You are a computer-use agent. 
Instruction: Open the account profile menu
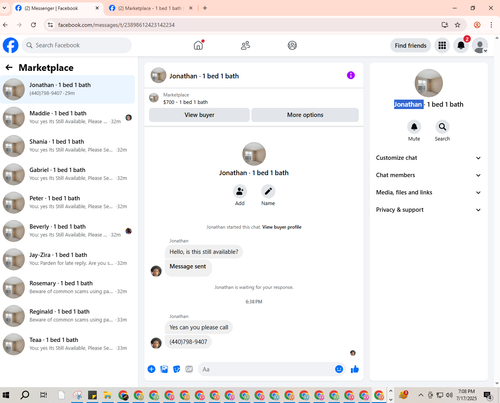480,46
